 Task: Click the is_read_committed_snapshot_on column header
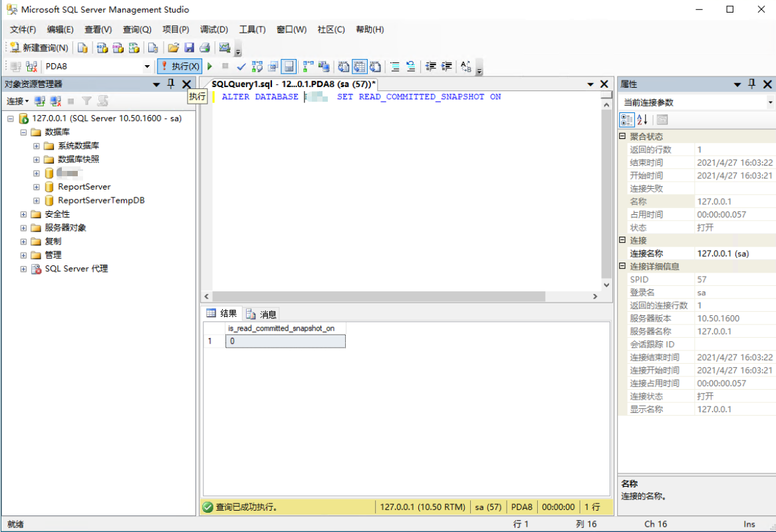(x=285, y=328)
